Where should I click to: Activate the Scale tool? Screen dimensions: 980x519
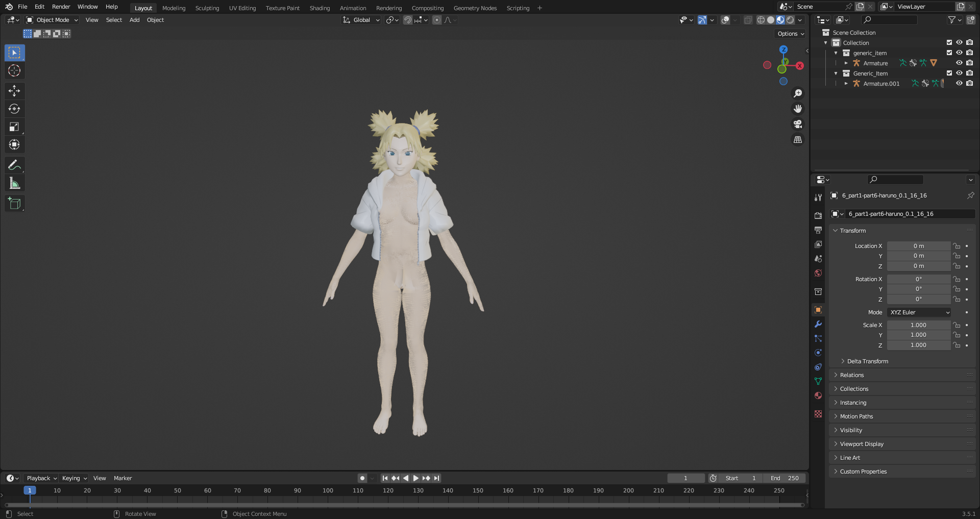click(14, 127)
